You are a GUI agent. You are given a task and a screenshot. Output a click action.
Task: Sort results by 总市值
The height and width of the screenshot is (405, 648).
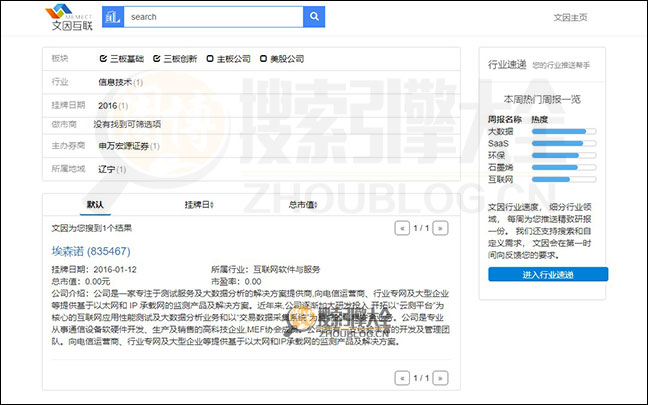[x=303, y=205]
